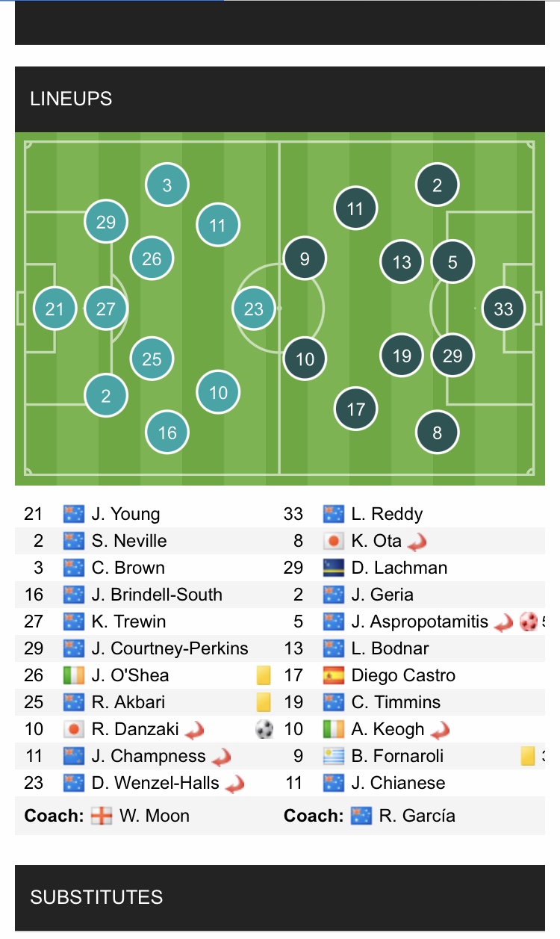The height and width of the screenshot is (939, 560).
Task: Click the light teal number 16 marker
Action: point(167,432)
